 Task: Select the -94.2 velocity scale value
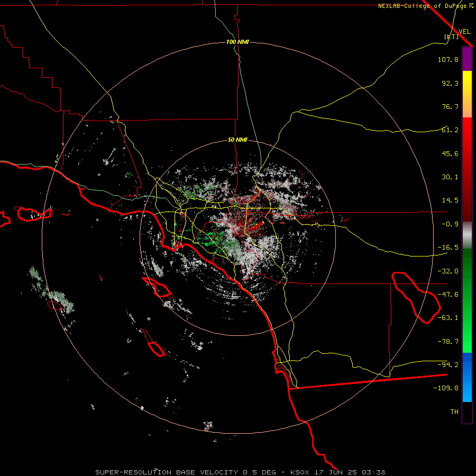point(448,365)
